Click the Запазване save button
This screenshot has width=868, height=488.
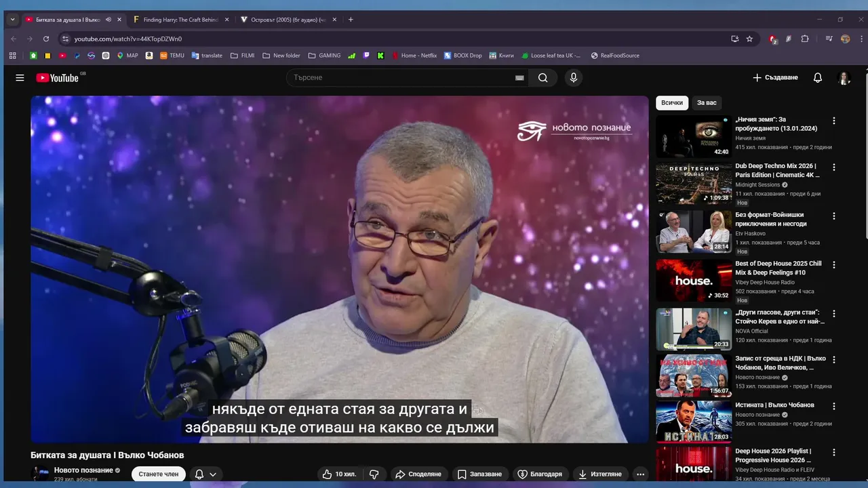pyautogui.click(x=479, y=474)
